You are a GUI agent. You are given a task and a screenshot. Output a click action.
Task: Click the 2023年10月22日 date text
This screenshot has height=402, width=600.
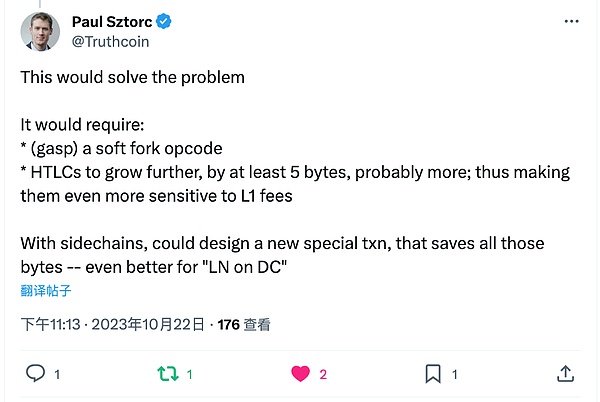tap(151, 324)
